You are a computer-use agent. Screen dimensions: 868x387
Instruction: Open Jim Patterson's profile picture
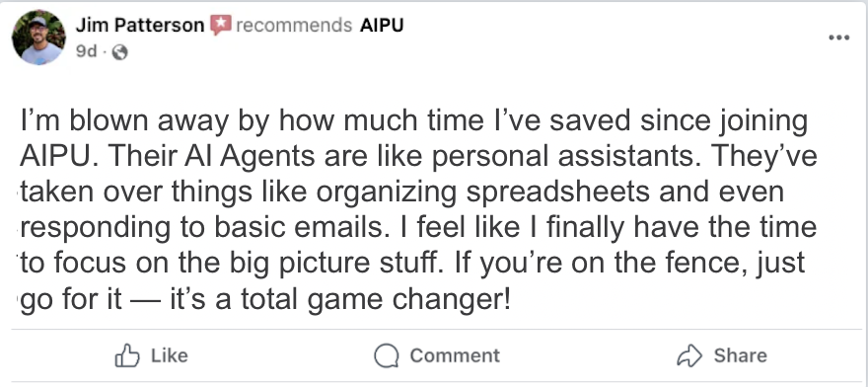point(38,38)
